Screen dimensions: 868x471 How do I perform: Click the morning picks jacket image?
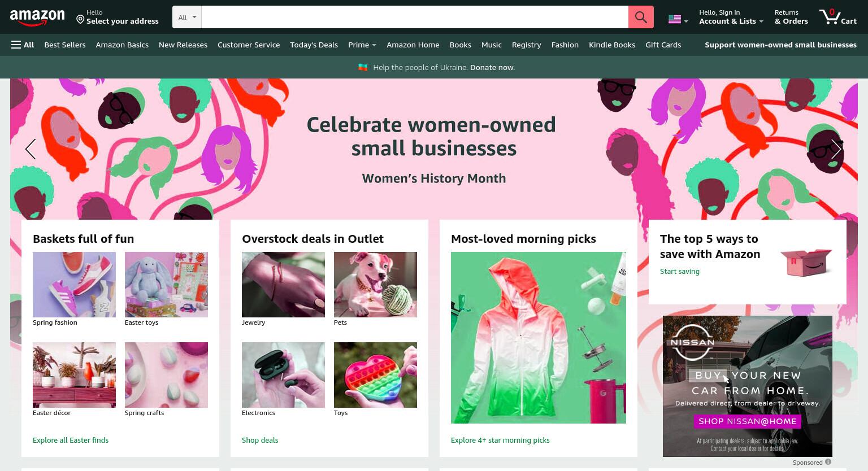click(x=539, y=338)
